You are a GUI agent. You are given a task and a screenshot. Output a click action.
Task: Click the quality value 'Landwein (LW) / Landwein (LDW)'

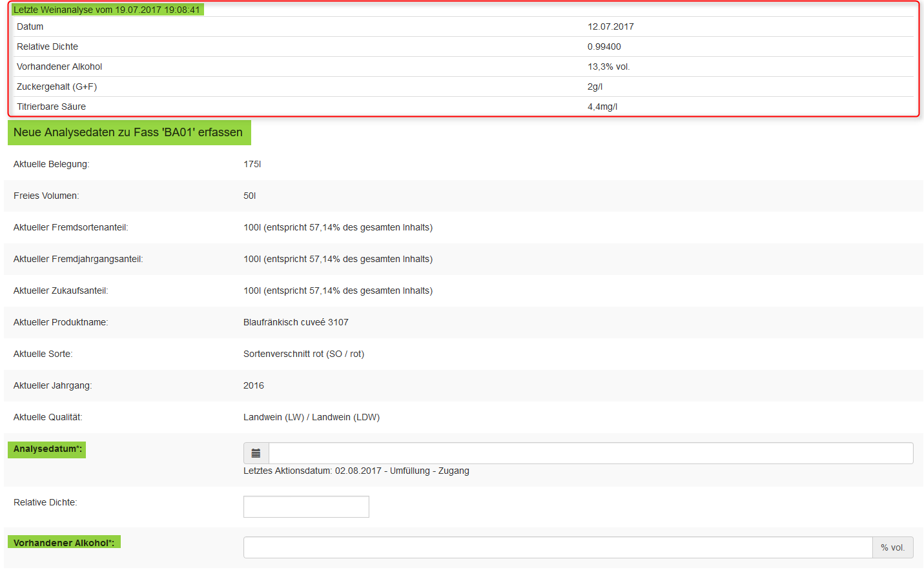311,417
